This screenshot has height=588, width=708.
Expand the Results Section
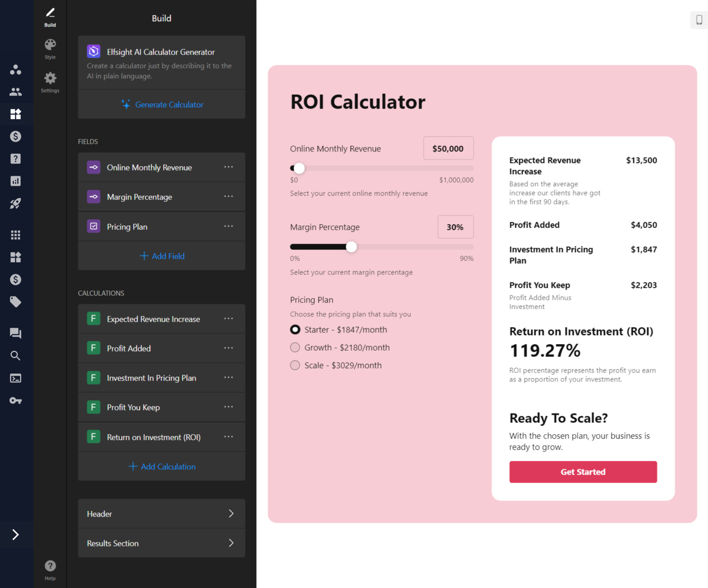(161, 543)
